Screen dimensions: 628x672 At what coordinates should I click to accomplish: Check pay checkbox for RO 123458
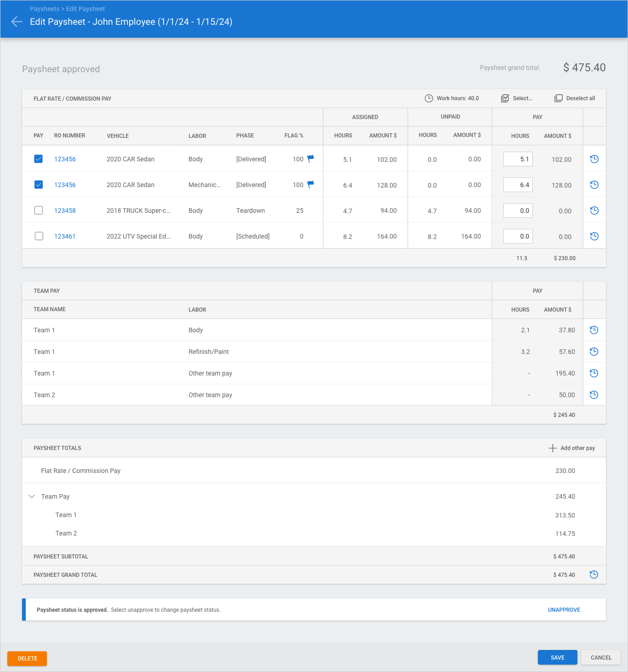click(x=39, y=211)
